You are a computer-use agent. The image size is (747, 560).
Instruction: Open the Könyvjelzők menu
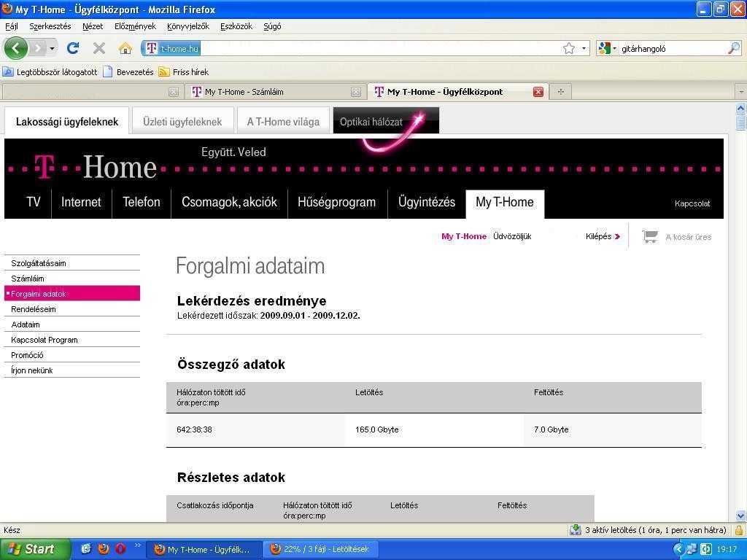(x=187, y=26)
